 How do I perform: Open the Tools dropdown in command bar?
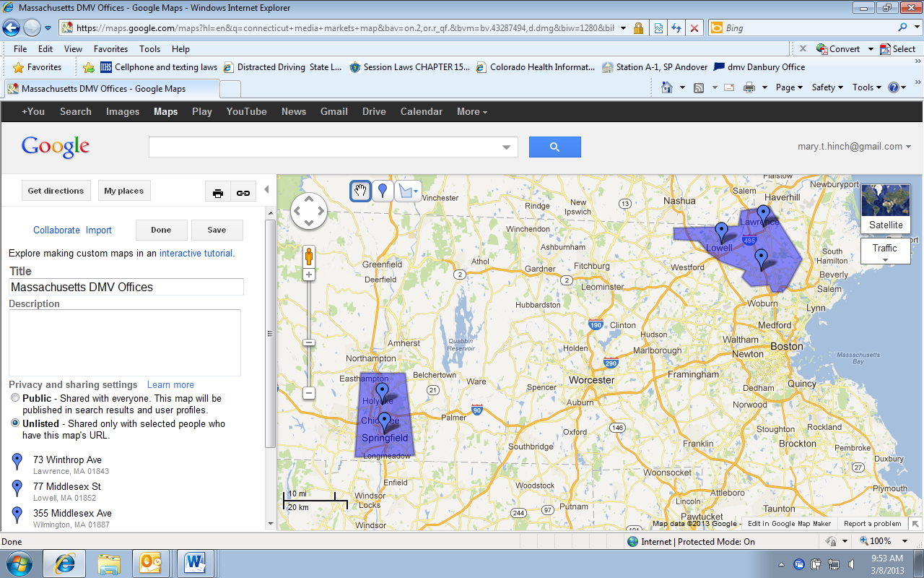tap(867, 87)
